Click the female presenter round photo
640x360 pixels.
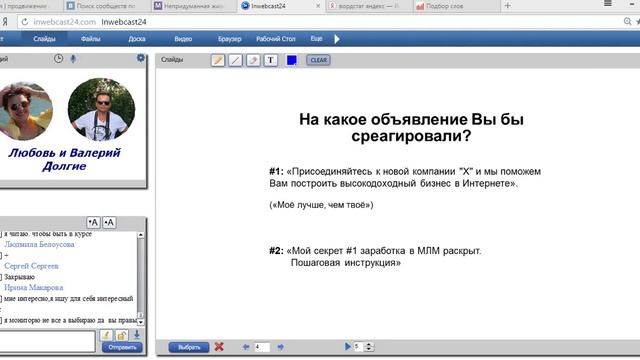pyautogui.click(x=25, y=110)
